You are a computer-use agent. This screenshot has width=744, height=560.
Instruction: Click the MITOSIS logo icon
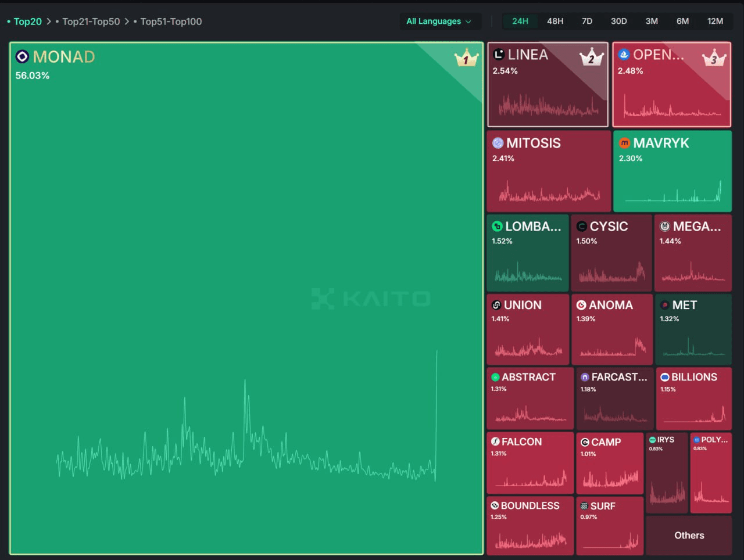tap(498, 143)
